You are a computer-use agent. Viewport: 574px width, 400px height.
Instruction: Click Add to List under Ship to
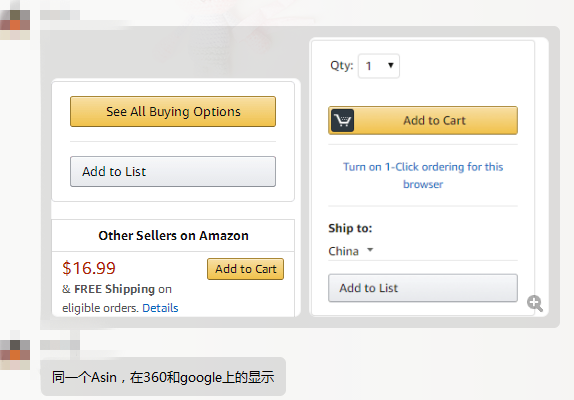pos(423,288)
